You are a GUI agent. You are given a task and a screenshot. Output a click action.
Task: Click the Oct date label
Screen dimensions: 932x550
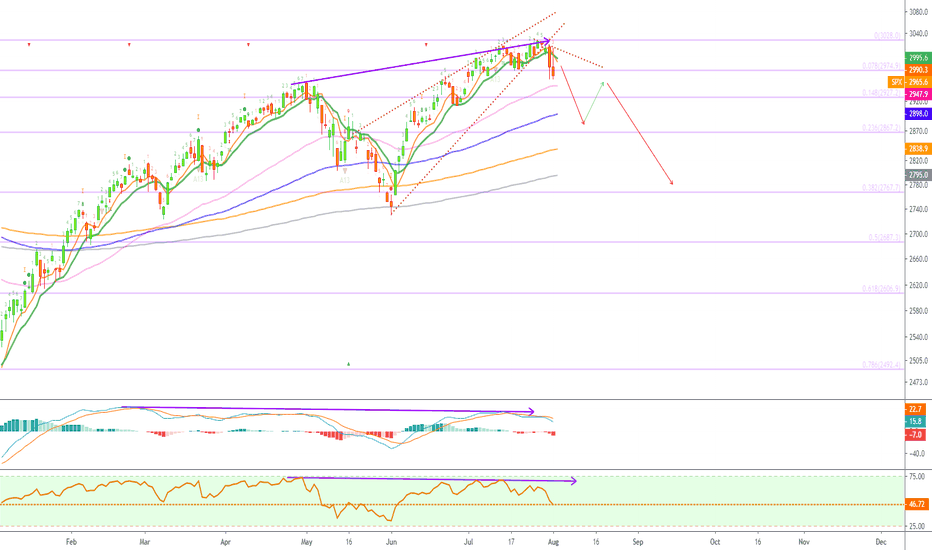[715, 542]
